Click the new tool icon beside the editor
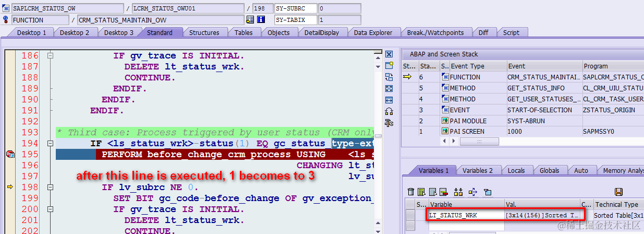The height and width of the screenshot is (234, 644). tap(388, 66)
